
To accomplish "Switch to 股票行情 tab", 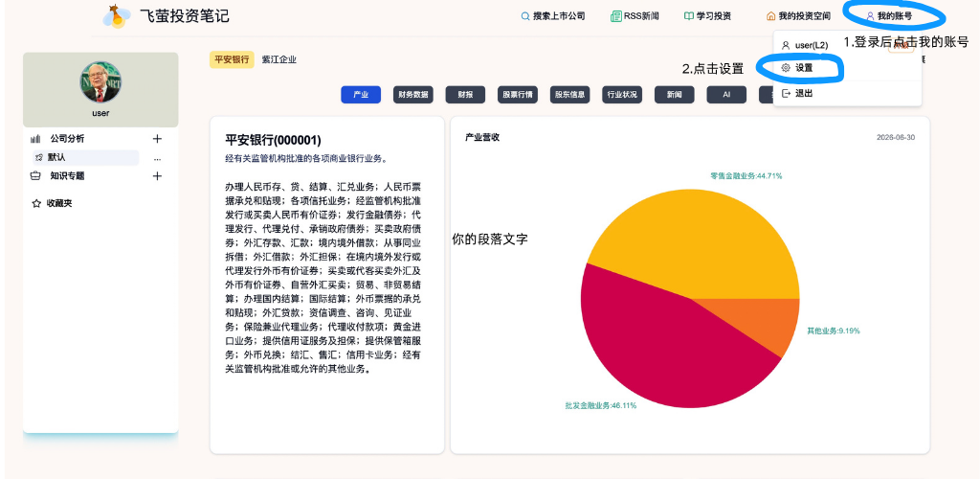I will [518, 95].
